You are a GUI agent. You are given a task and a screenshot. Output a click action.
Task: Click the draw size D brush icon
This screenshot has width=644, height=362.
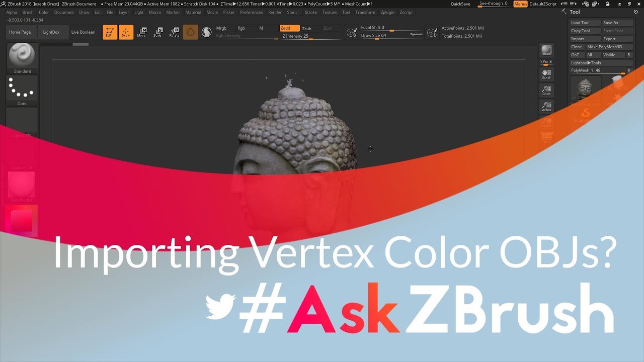pyautogui.click(x=432, y=33)
